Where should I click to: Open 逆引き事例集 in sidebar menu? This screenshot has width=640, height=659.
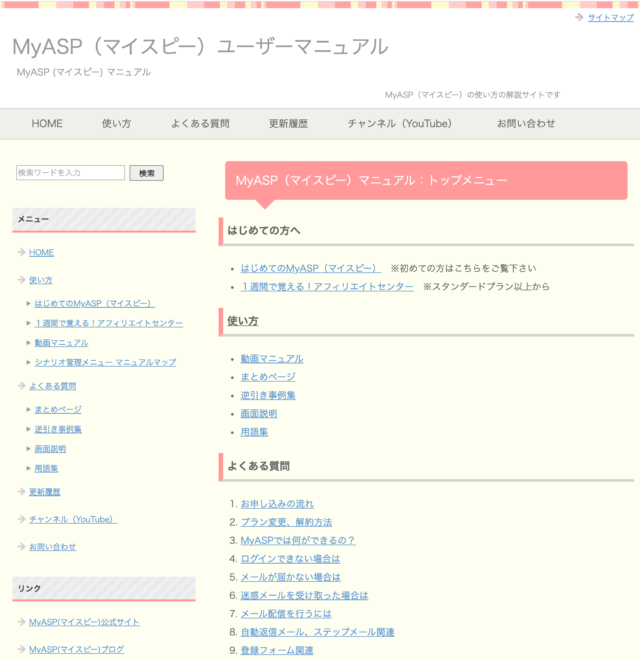[58, 429]
